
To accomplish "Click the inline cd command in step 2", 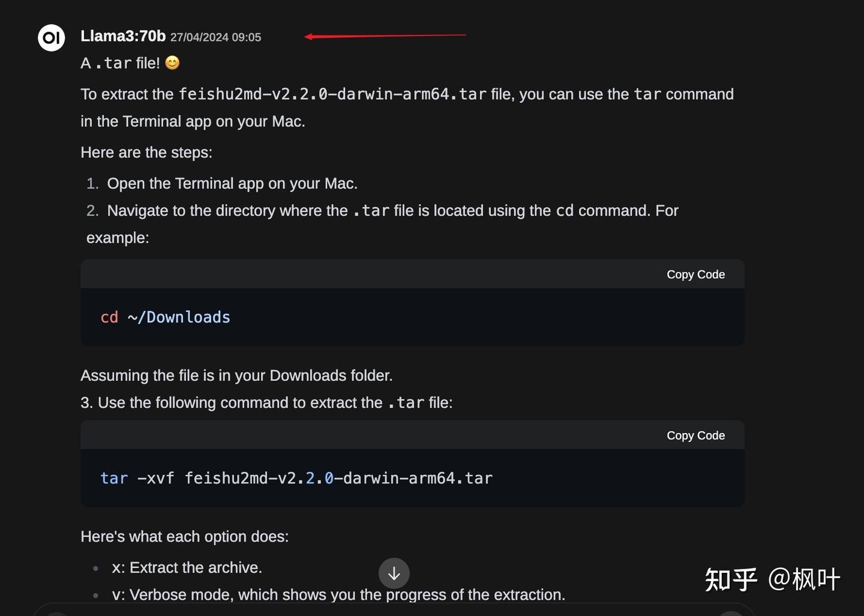I will pos(565,211).
